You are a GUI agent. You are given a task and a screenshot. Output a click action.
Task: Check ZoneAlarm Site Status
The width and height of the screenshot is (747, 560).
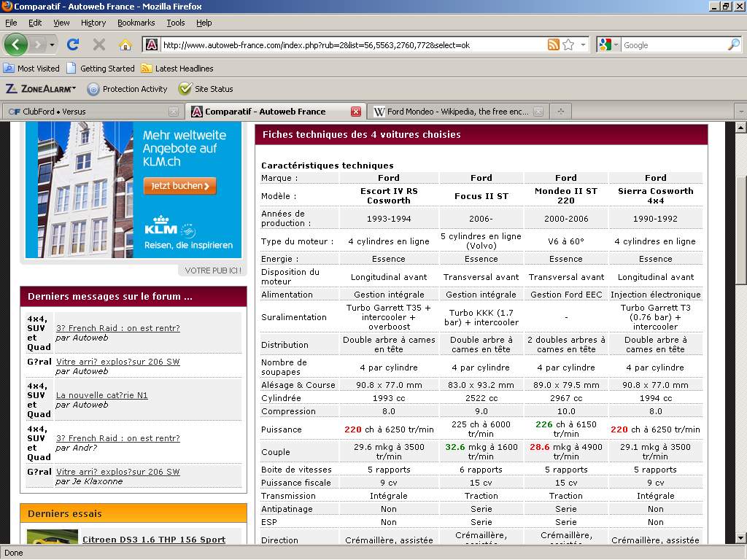tap(206, 89)
